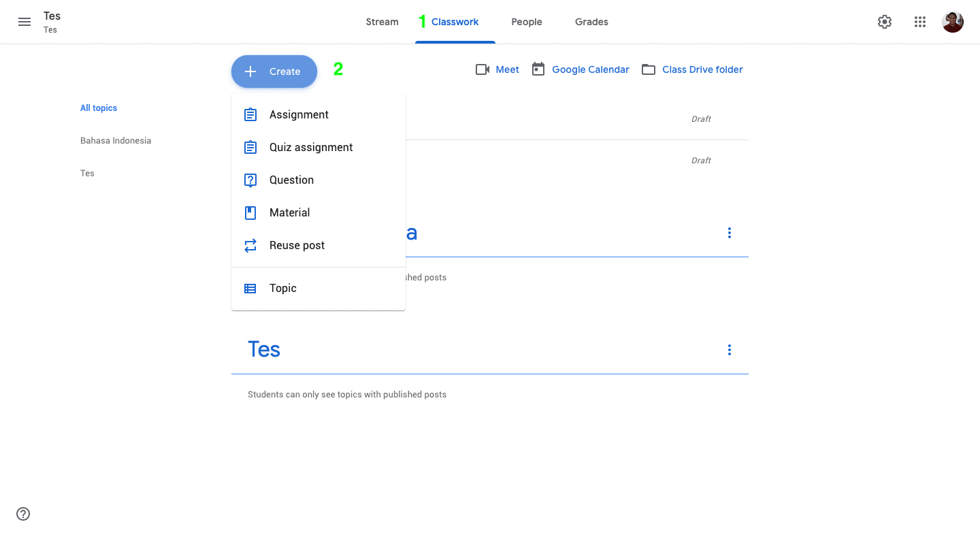
Task: Click the Topic list icon
Action: pos(250,289)
